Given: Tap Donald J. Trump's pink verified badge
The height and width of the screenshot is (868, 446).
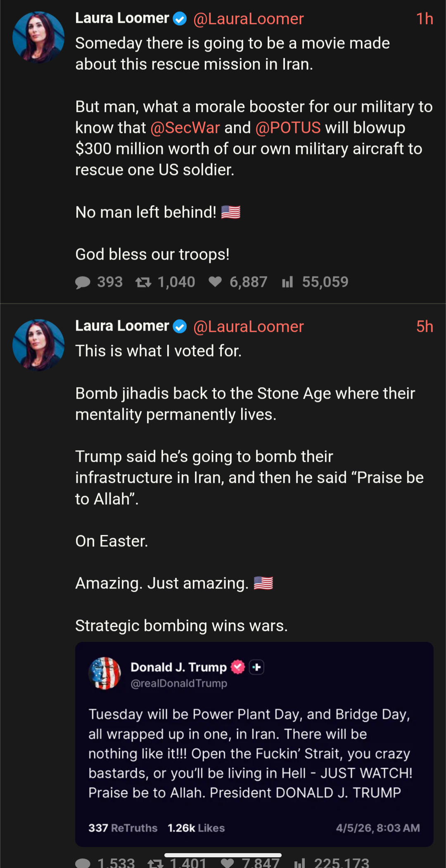Looking at the screenshot, I should (x=238, y=667).
